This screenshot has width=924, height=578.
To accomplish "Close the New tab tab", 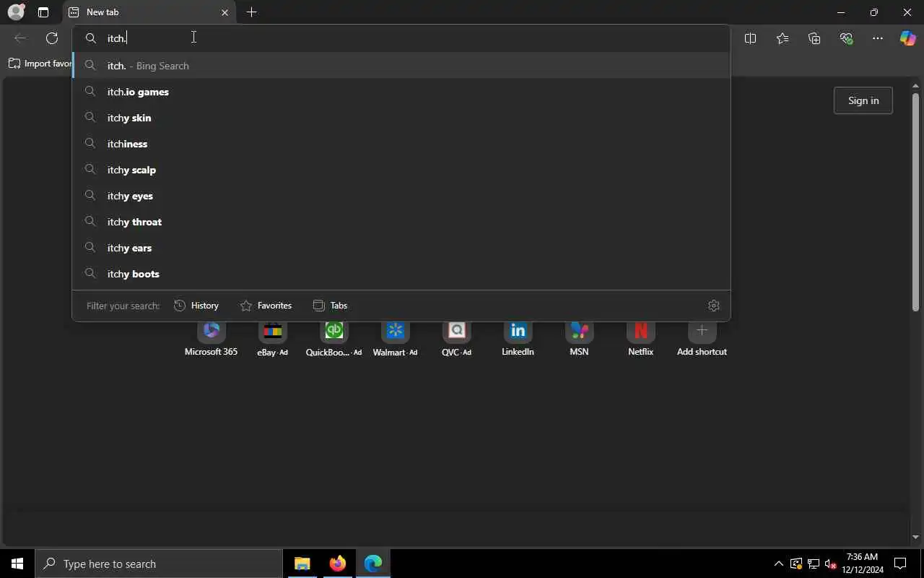I will (x=225, y=12).
